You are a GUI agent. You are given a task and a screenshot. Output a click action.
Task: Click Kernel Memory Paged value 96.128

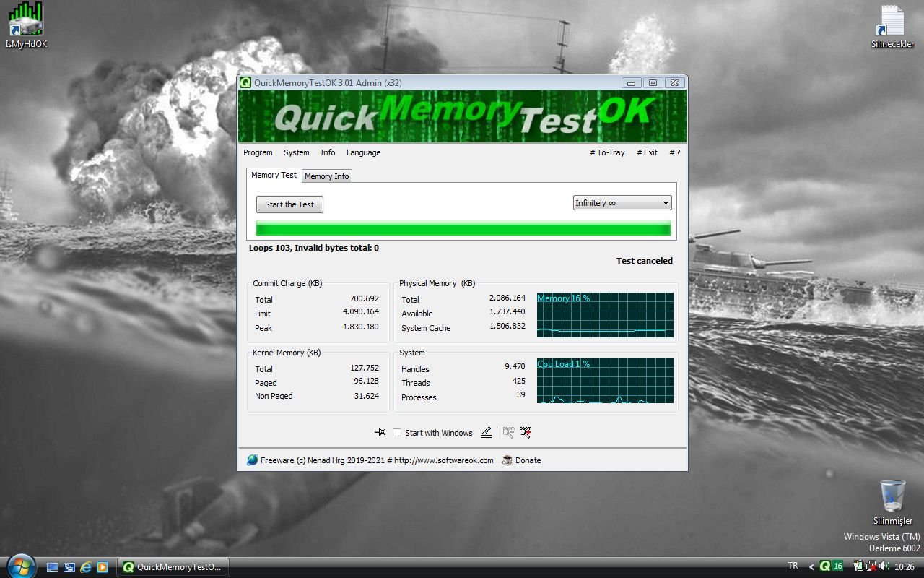(366, 381)
